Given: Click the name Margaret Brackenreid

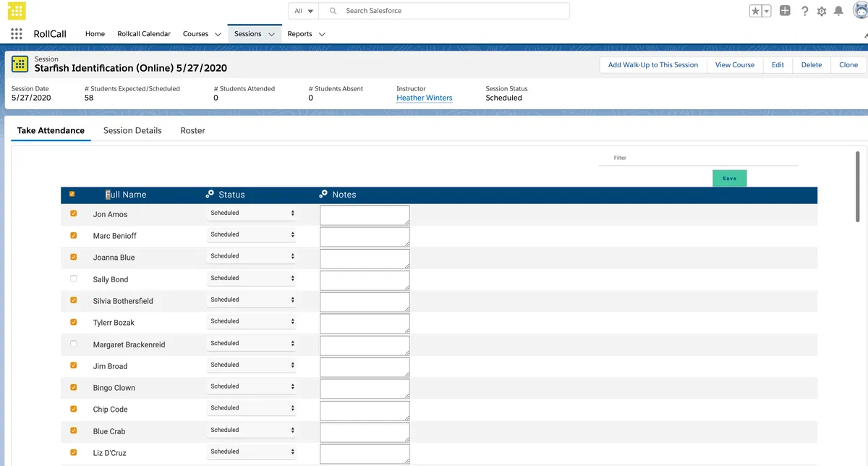Looking at the screenshot, I should tap(129, 344).
